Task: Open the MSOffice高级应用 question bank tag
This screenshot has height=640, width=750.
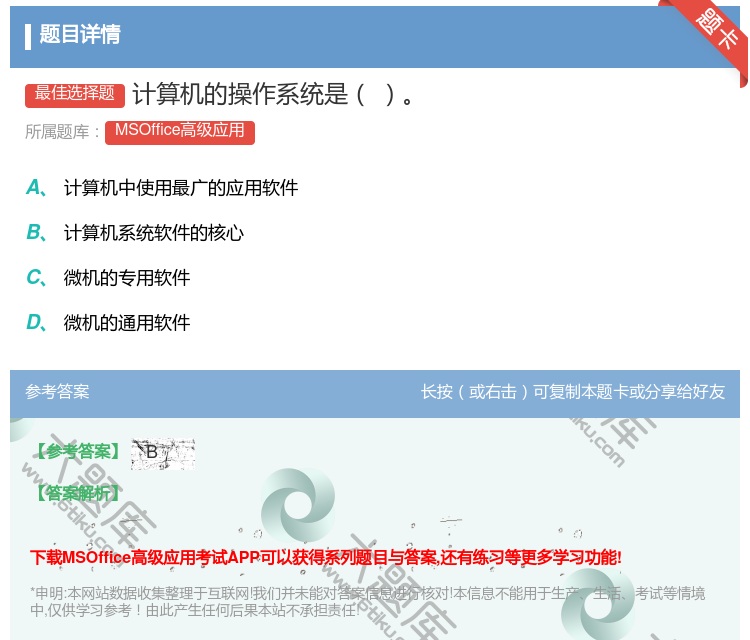Action: pyautogui.click(x=180, y=132)
